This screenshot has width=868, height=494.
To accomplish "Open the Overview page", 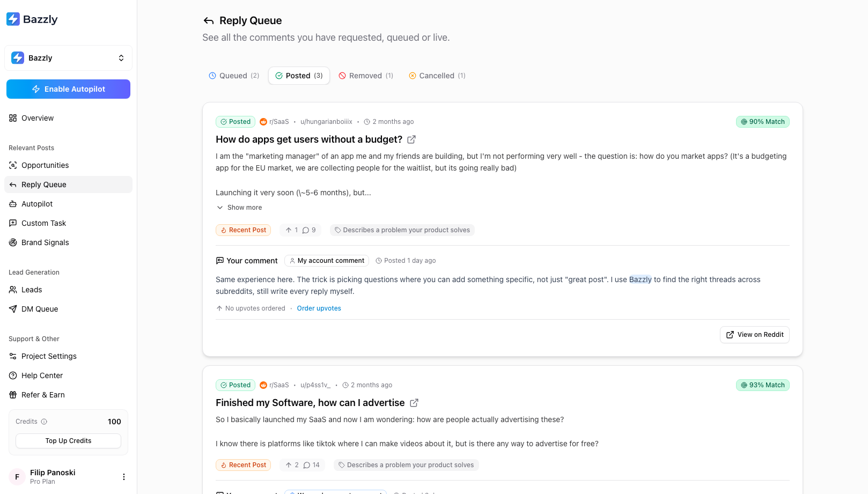I will (68, 118).
